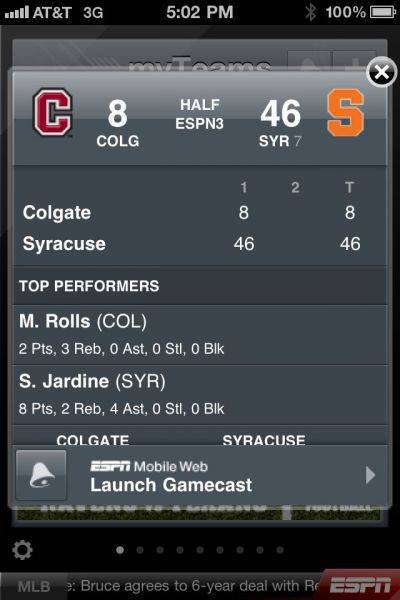Image resolution: width=400 pixels, height=600 pixels.
Task: Select the first page indicator dot
Action: click(x=120, y=550)
